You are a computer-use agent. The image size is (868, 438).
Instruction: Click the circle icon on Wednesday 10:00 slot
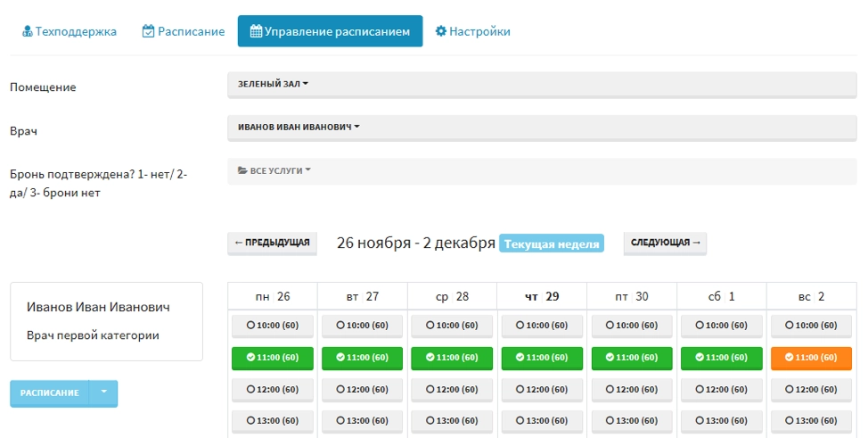(430, 326)
